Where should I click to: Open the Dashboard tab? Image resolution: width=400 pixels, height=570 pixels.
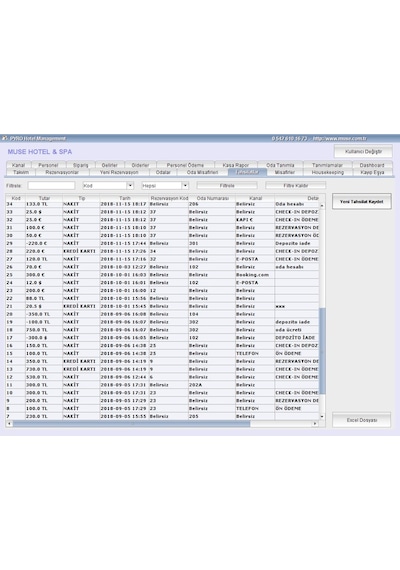pos(372,165)
